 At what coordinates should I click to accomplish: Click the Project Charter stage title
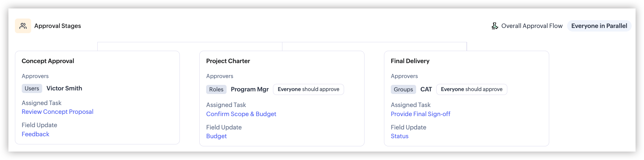tap(228, 61)
